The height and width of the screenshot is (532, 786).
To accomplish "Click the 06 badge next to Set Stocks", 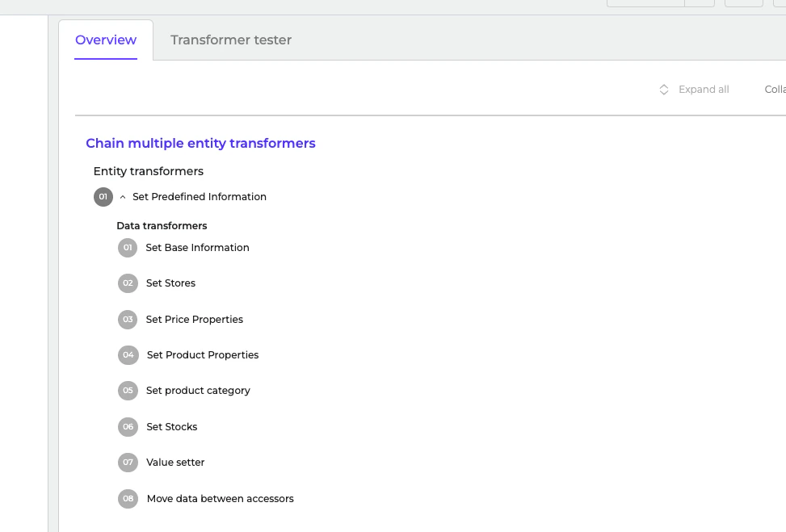I will (x=128, y=427).
